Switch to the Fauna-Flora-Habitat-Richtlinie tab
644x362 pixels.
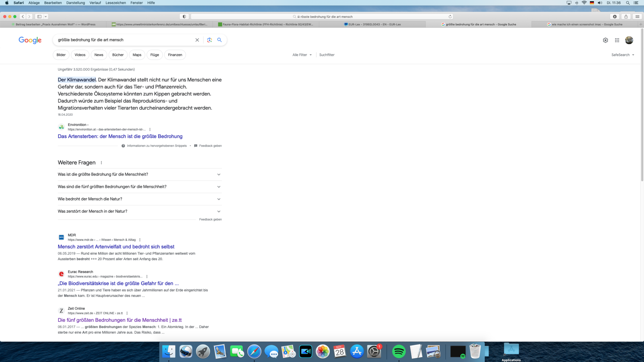coord(266,24)
